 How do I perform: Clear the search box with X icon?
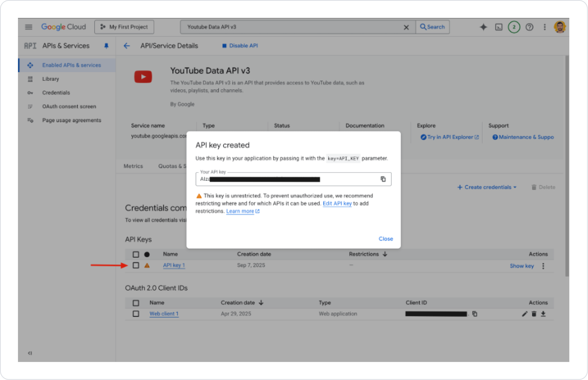(406, 27)
